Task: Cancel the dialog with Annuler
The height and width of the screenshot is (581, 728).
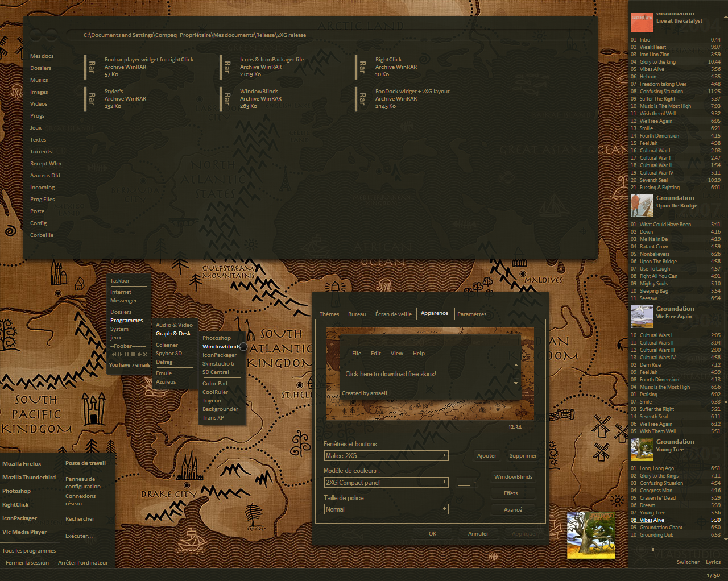Action: click(478, 534)
